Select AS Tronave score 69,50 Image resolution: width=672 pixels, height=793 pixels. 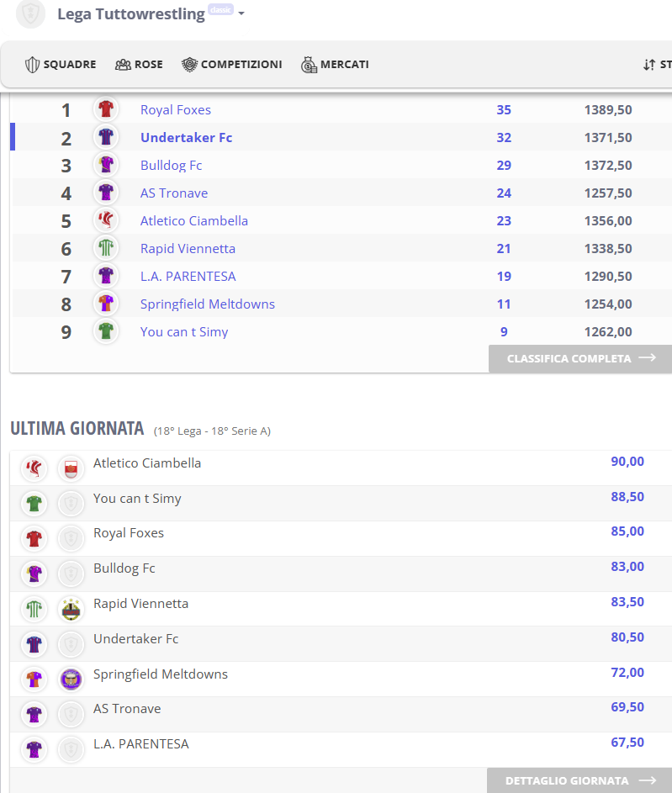click(627, 707)
